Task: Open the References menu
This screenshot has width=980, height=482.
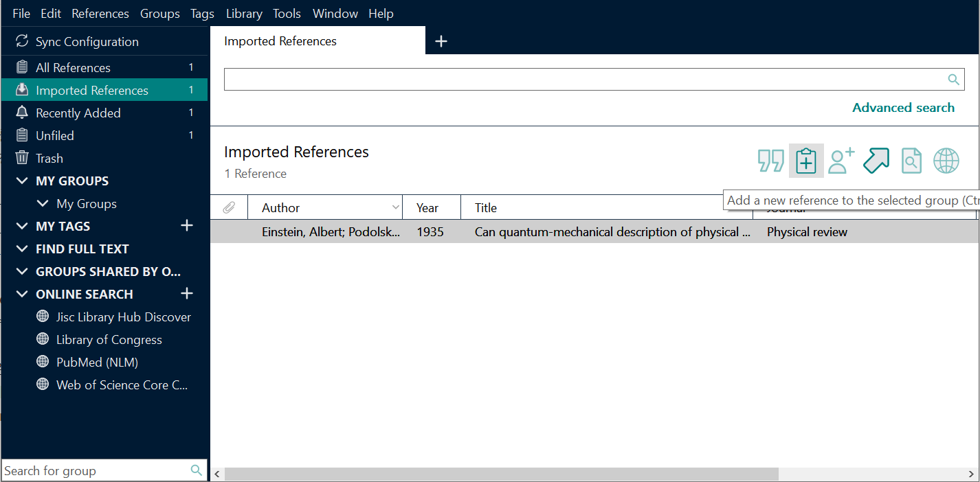Action: [x=100, y=14]
